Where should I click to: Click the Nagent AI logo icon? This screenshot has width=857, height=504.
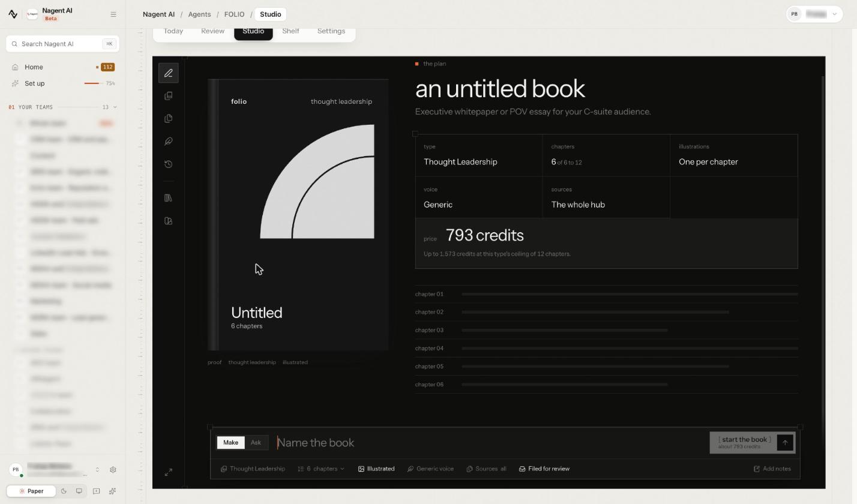click(13, 14)
